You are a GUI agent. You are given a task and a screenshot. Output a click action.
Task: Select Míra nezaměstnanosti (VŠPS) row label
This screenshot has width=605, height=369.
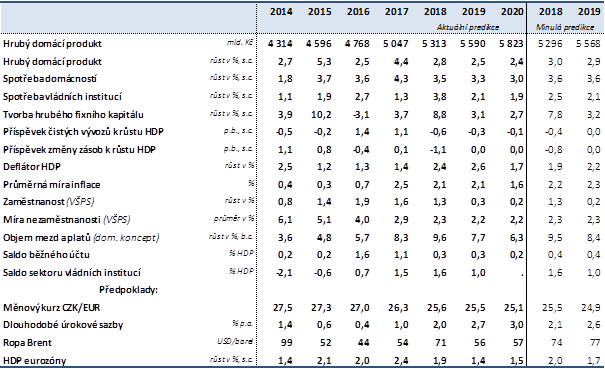(66, 220)
